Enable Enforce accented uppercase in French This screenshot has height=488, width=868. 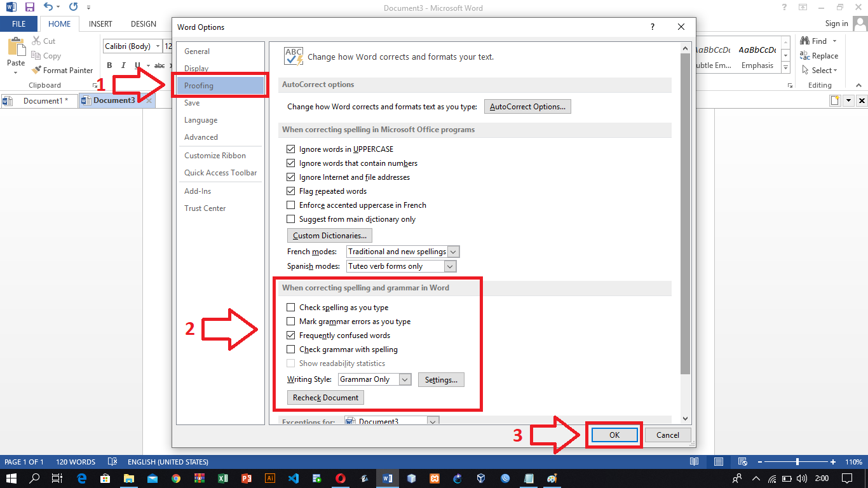pos(291,205)
